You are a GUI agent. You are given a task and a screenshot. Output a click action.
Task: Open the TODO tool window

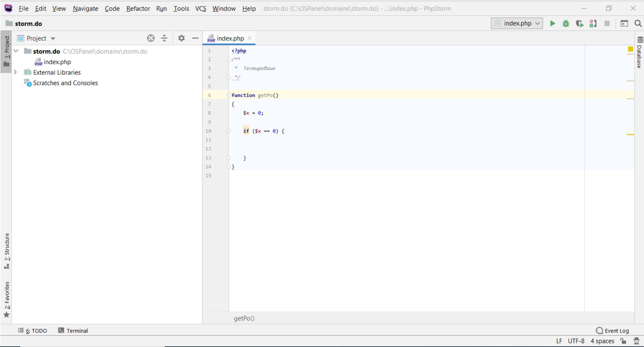coord(33,331)
